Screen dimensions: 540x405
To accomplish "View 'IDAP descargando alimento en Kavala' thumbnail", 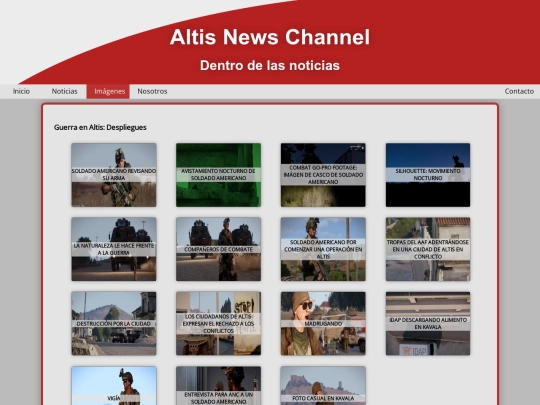I will (x=428, y=323).
